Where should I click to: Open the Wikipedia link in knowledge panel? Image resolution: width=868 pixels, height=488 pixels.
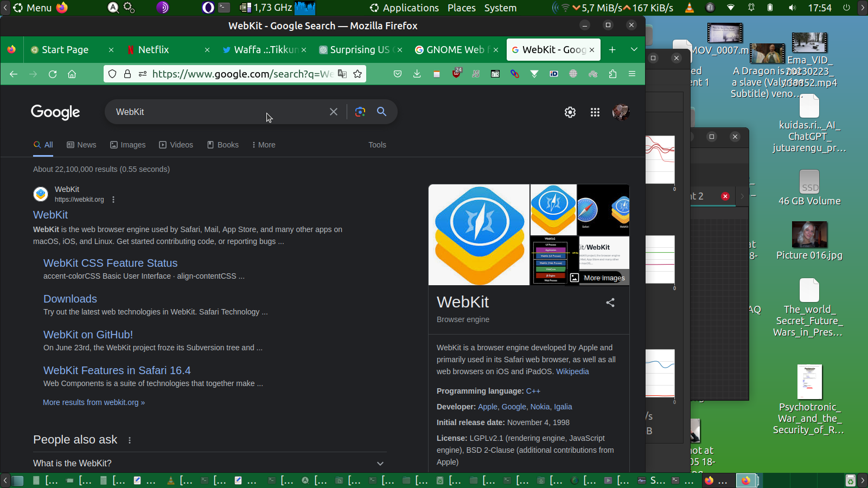click(572, 371)
